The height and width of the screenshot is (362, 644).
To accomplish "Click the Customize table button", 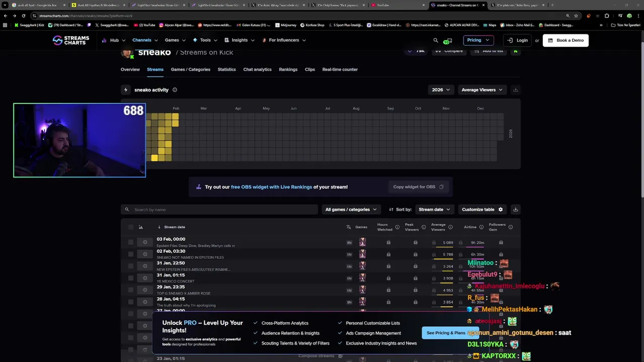I will (x=482, y=210).
